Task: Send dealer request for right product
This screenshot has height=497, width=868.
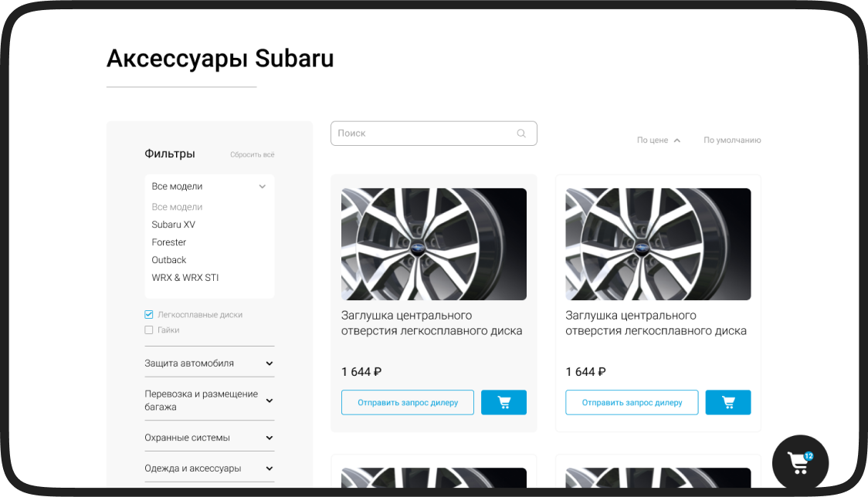Action: pyautogui.click(x=632, y=402)
